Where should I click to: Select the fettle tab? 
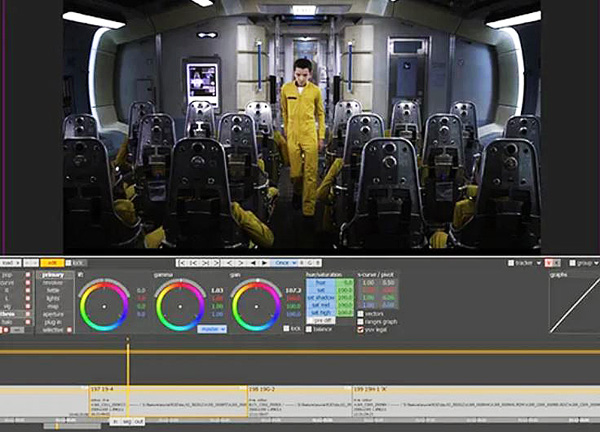(x=53, y=291)
